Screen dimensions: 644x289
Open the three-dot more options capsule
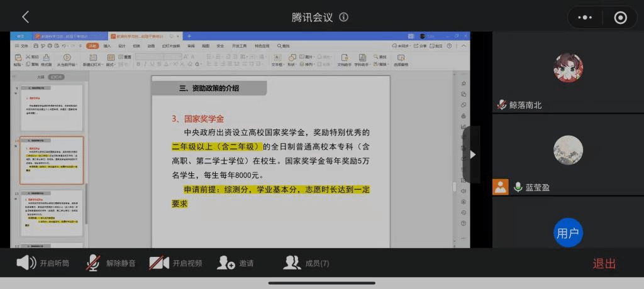(585, 18)
